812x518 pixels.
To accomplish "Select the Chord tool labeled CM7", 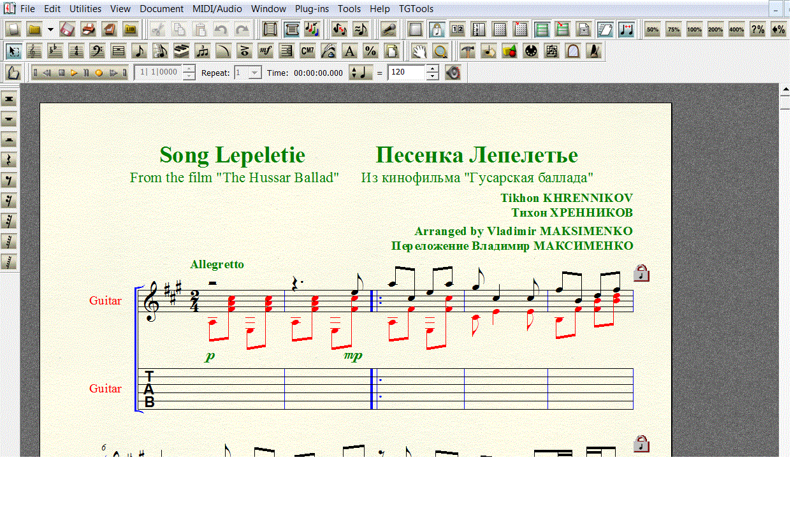I will pos(307,52).
